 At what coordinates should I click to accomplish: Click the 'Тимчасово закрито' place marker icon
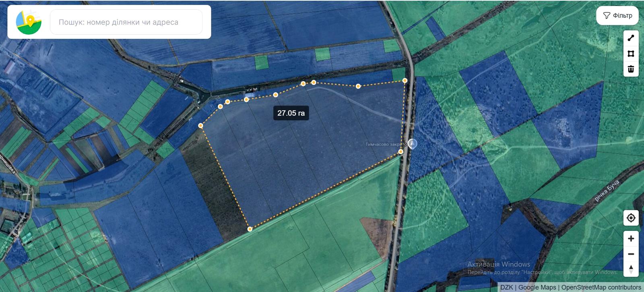coord(412,144)
